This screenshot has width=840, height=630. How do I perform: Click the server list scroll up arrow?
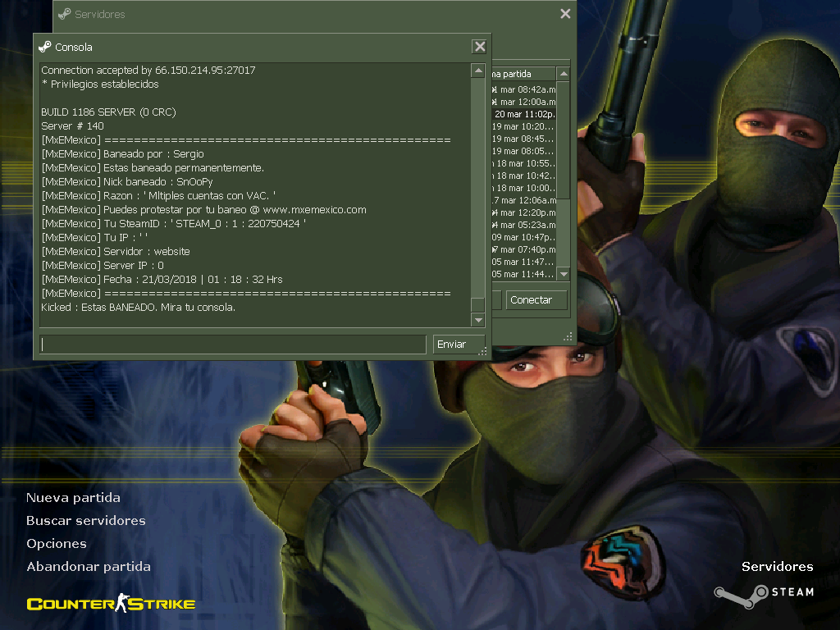point(563,73)
